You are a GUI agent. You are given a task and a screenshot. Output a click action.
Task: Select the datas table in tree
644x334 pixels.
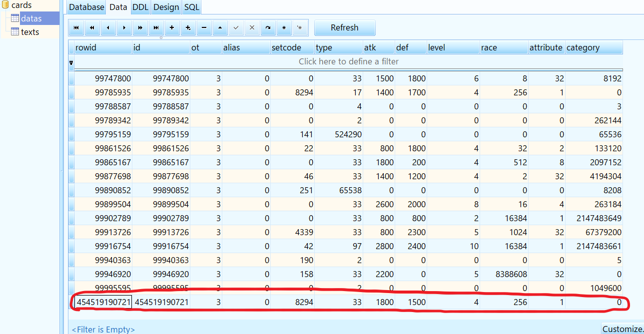pos(31,18)
